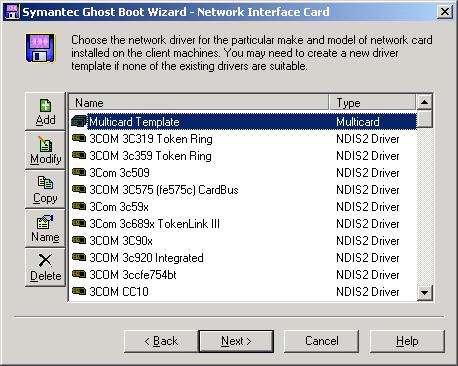458x366 pixels.
Task: Sort the list by Name column header
Action: pos(199,102)
